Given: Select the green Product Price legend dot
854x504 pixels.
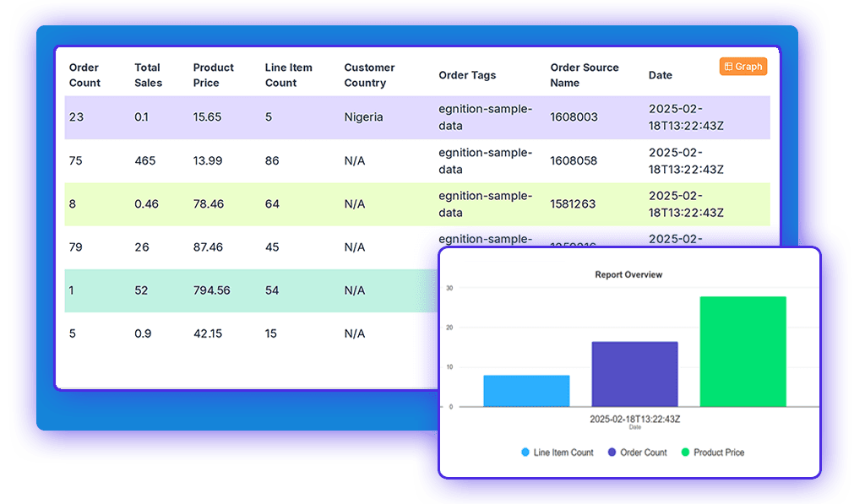Looking at the screenshot, I should click(684, 453).
